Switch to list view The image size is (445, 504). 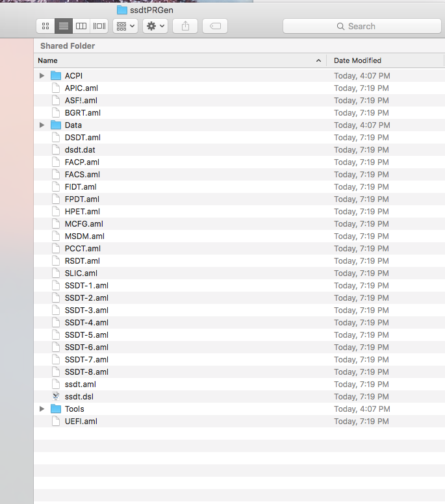64,26
